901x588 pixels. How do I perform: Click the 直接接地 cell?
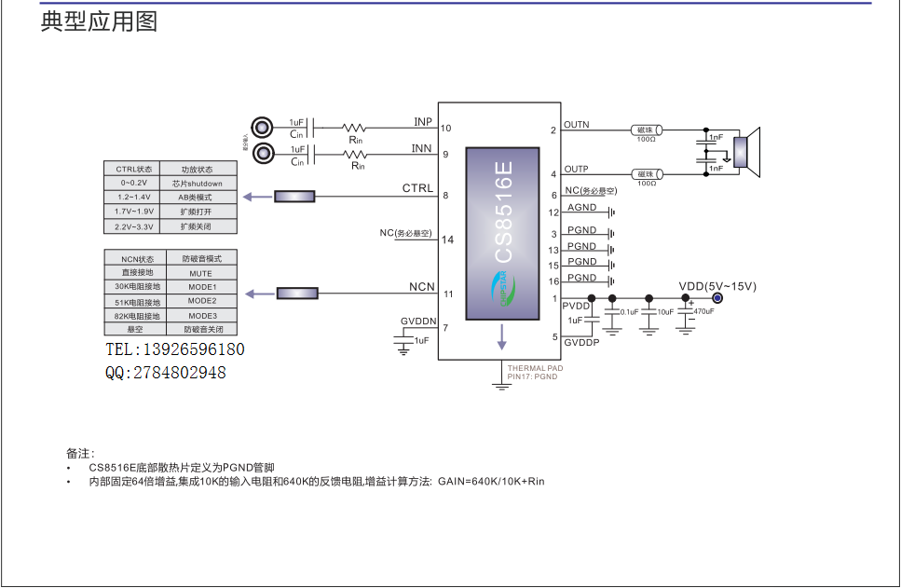(x=137, y=272)
